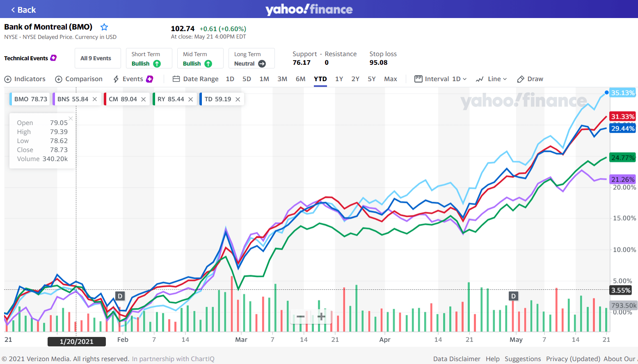638x364 pixels.
Task: Remove RY comparison with its X
Action: [x=190, y=99]
